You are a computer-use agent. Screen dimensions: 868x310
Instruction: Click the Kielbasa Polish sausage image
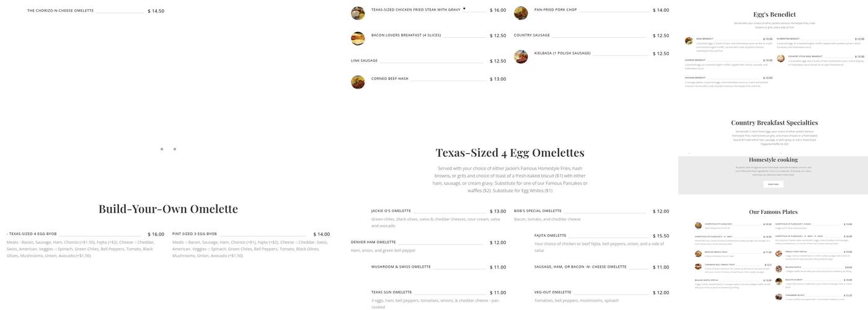(521, 56)
